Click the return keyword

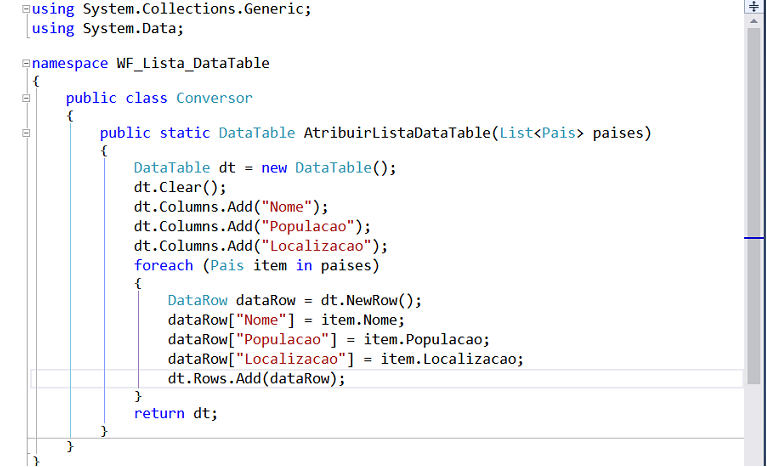pyautogui.click(x=159, y=413)
